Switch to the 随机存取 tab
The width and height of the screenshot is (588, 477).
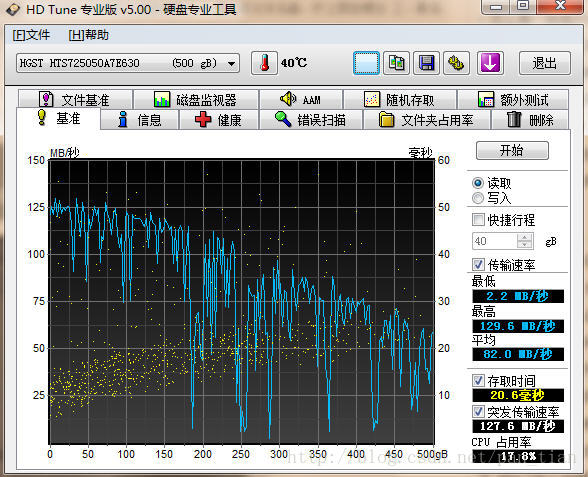click(400, 100)
